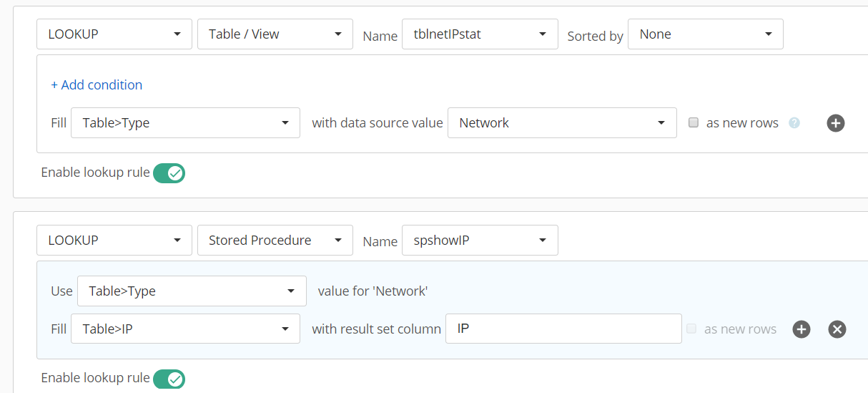Open the Use Table>Type dropdown

tap(192, 291)
